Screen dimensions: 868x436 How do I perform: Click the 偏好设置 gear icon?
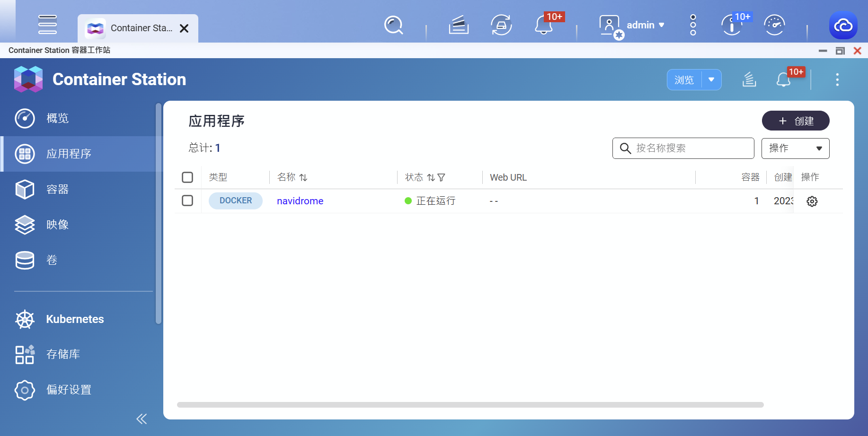(25, 390)
